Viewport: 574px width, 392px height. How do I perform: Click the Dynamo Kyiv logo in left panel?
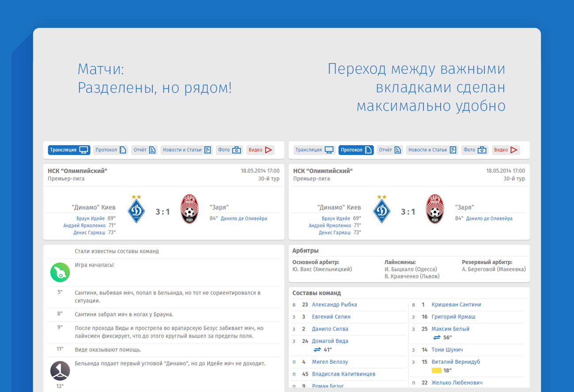[136, 210]
